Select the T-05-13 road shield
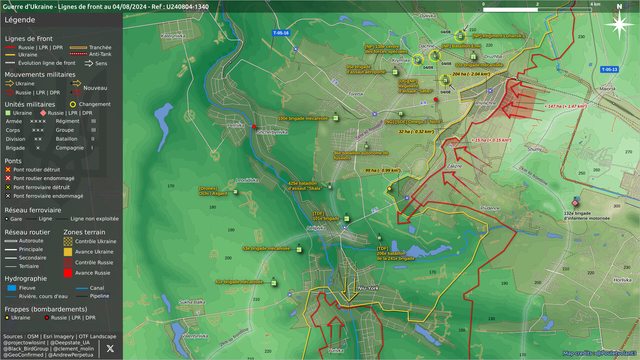Image resolution: width=640 pixels, height=360 pixels. pos(609,69)
